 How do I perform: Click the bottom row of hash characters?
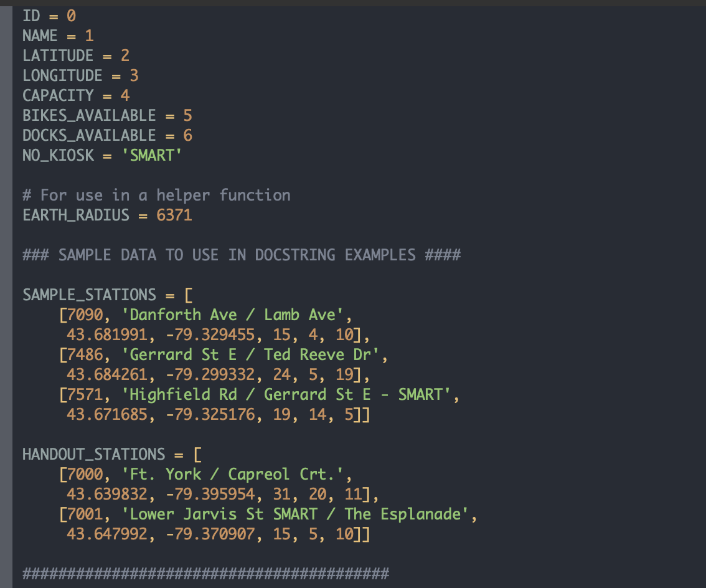[x=206, y=574]
